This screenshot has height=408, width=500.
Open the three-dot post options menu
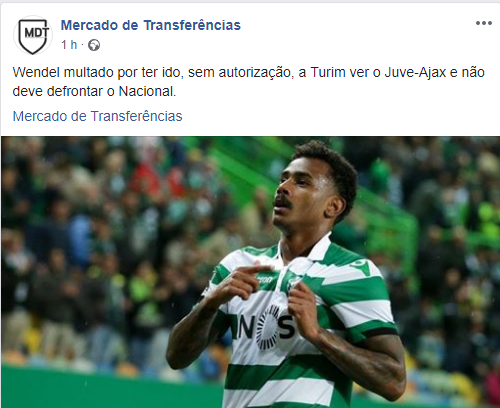click(484, 23)
